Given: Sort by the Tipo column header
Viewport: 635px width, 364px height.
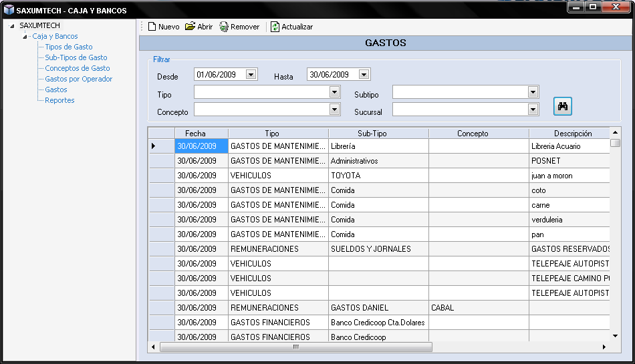Looking at the screenshot, I should (278, 134).
